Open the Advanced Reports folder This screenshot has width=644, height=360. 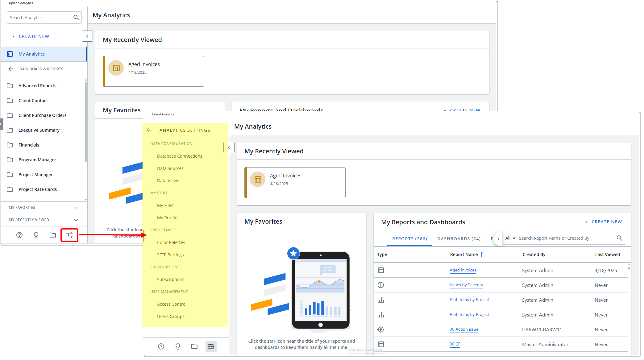click(x=37, y=86)
